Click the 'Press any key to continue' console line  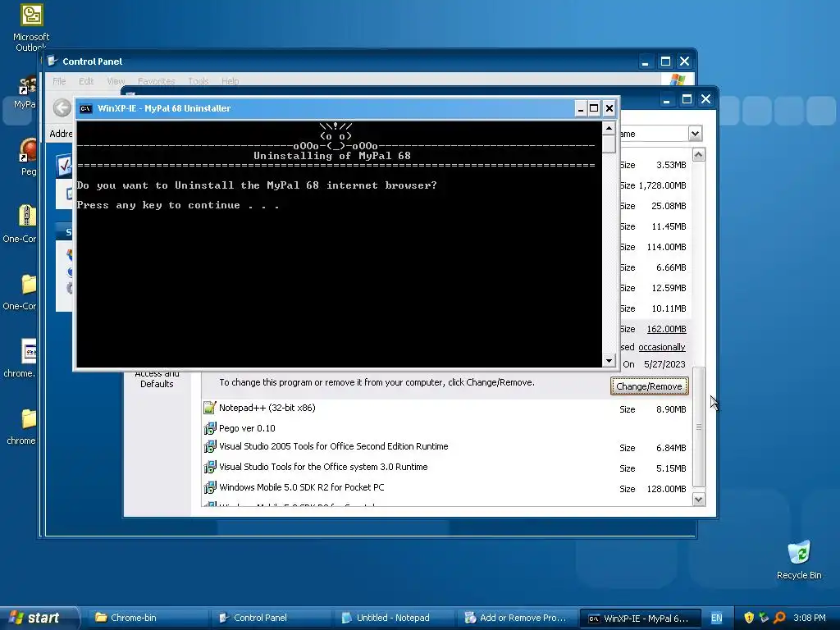(x=178, y=205)
